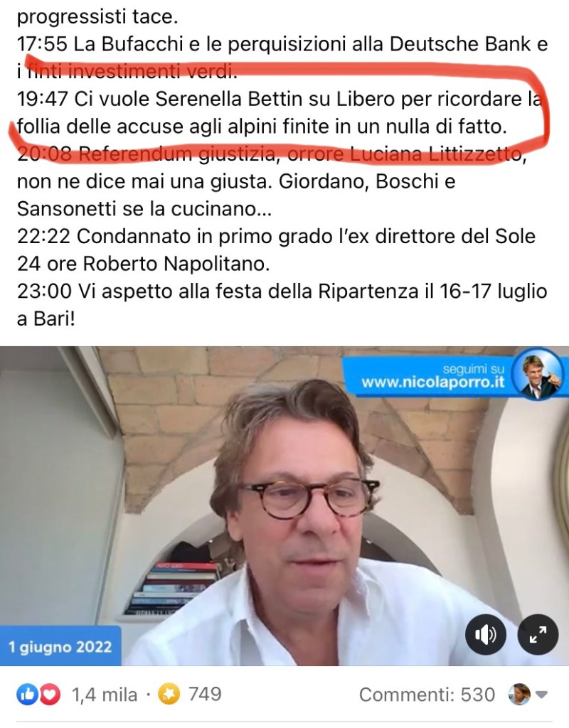The height and width of the screenshot is (728, 569).
Task: Click the 749 stars count
Action: tap(205, 694)
